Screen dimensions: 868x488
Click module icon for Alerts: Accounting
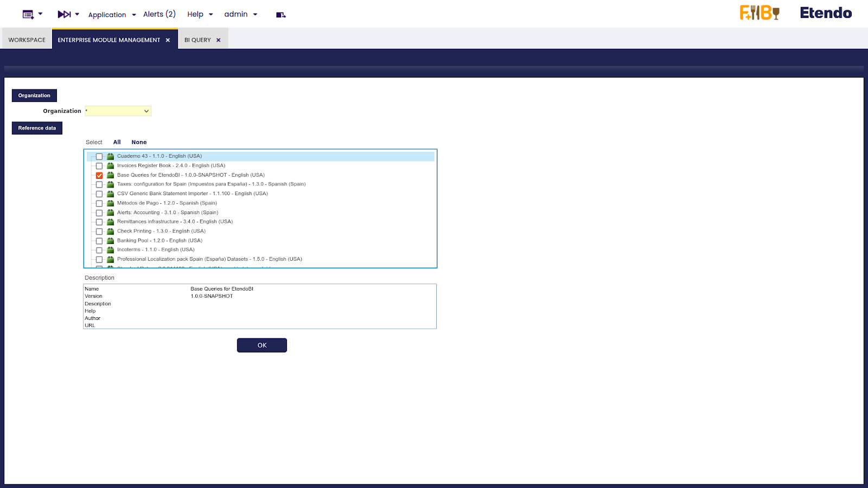(110, 213)
